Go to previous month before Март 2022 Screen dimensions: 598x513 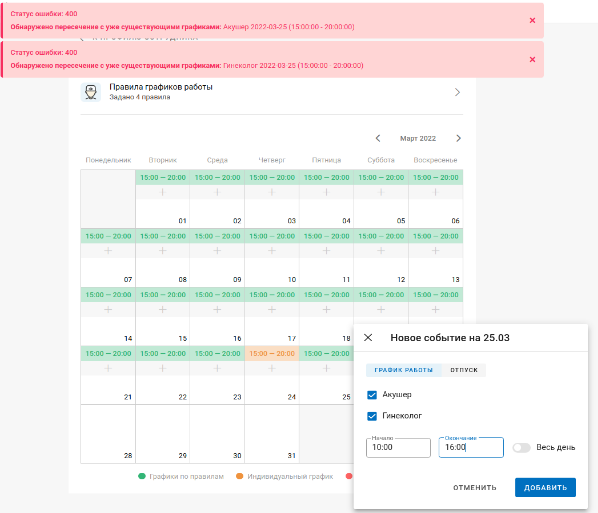point(378,138)
